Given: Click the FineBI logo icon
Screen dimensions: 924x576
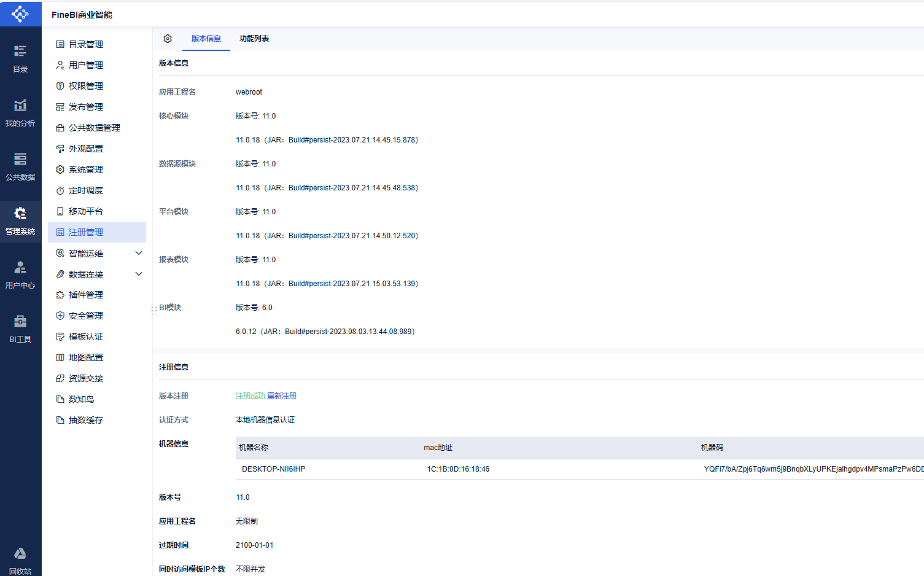Looking at the screenshot, I should pyautogui.click(x=20, y=14).
